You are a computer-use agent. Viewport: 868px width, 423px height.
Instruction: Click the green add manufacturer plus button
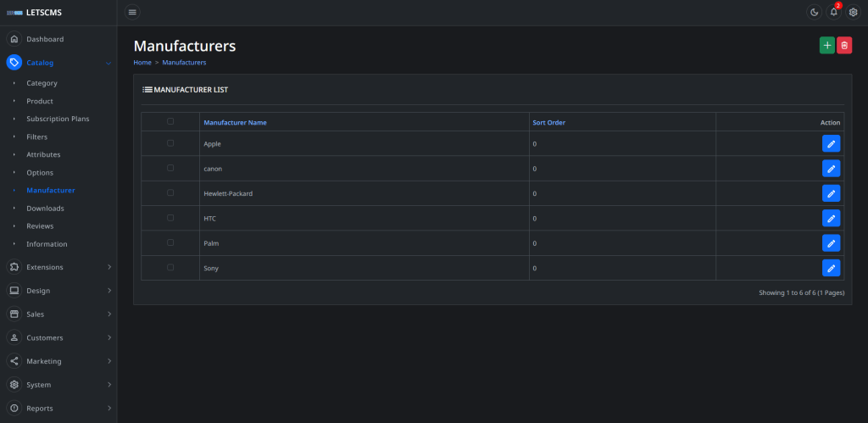click(826, 46)
